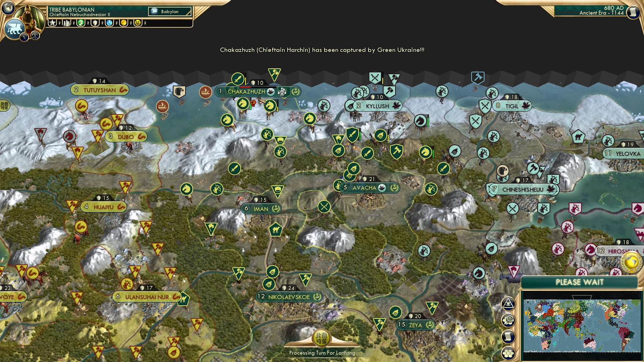
Task: Click the Babylonian lion civilization emblem
Action: pyautogui.click(x=15, y=27)
